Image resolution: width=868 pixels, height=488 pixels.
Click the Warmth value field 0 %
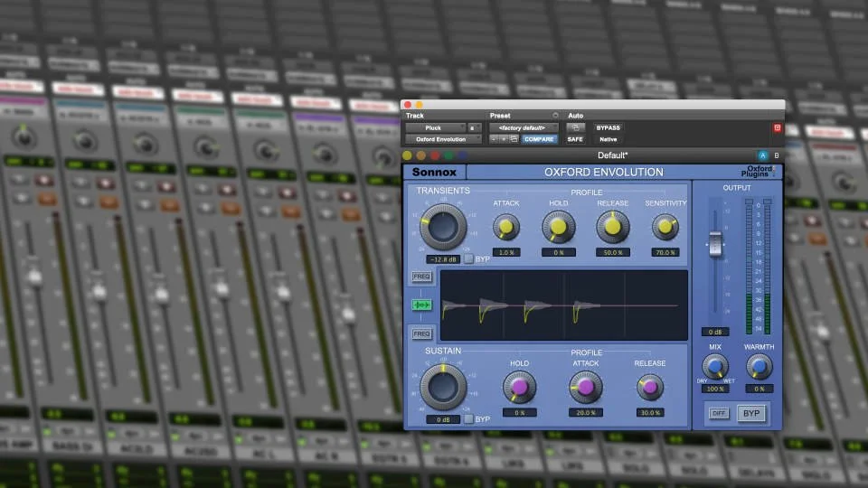click(759, 389)
